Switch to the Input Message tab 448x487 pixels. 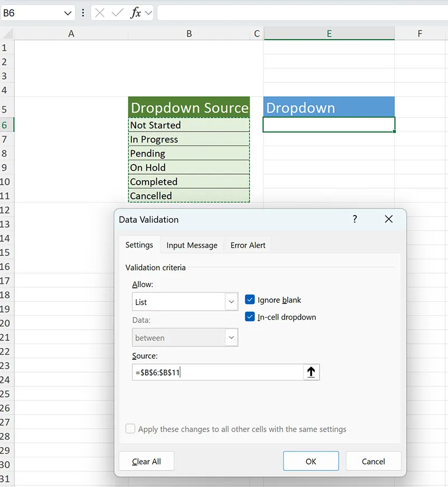click(192, 245)
